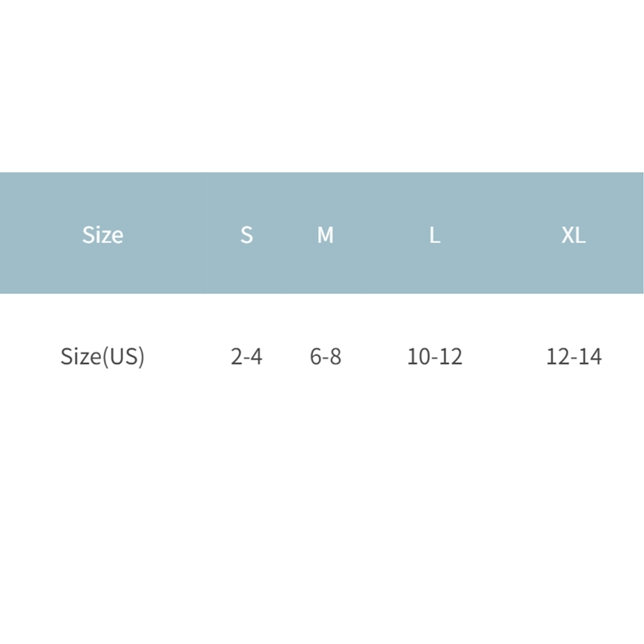The image size is (644, 644).
Task: Click the "Size" header label
Action: click(102, 235)
